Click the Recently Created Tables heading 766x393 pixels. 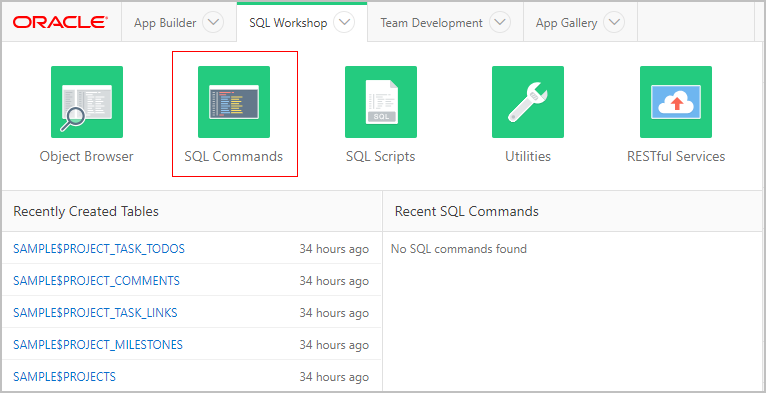[86, 211]
